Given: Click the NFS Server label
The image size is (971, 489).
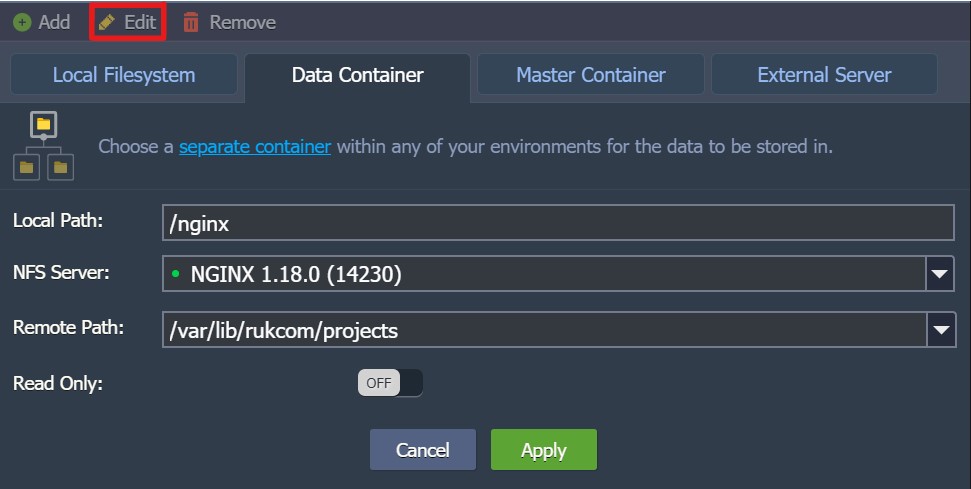Looking at the screenshot, I should click(61, 272).
